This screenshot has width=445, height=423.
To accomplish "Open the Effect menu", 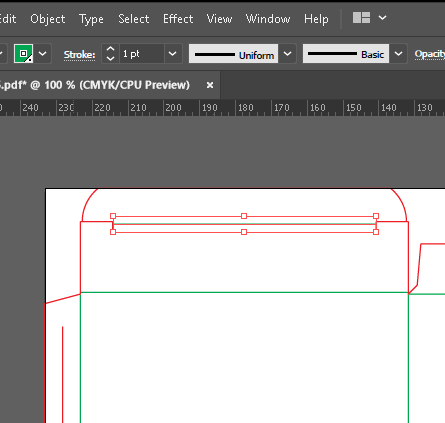I will [x=178, y=19].
